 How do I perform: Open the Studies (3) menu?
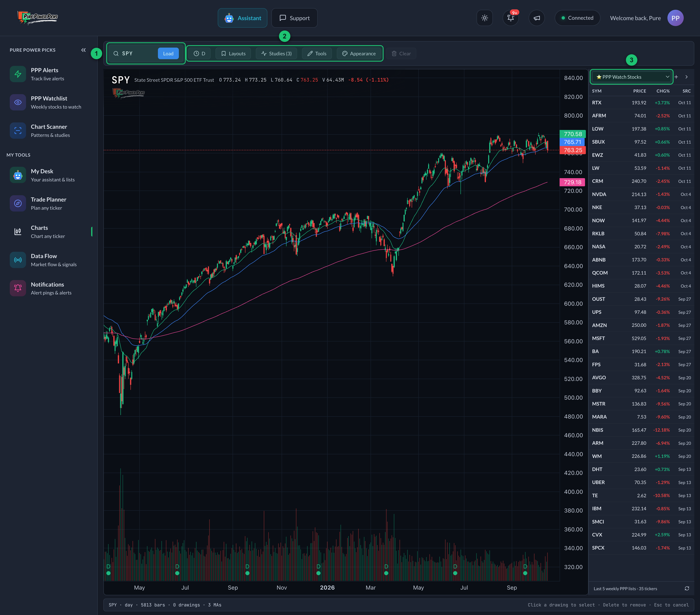(x=276, y=53)
